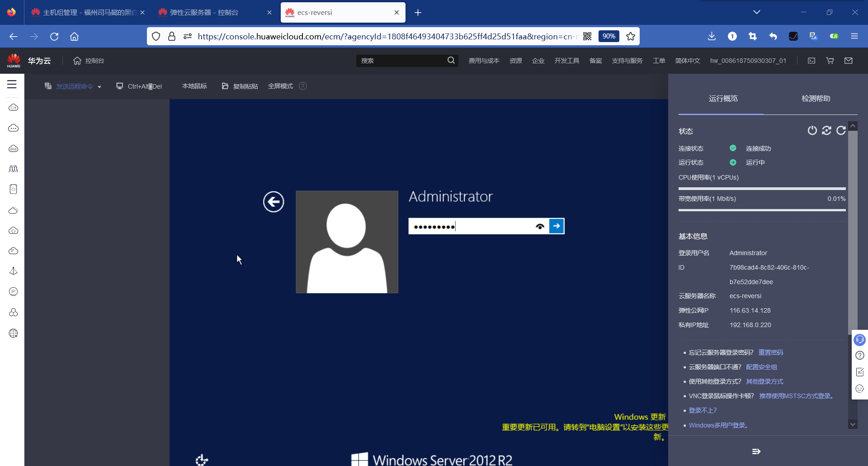Screen dimensions: 868x466
Task: Switch to the 检测帮助 tab
Action: pyautogui.click(x=816, y=99)
